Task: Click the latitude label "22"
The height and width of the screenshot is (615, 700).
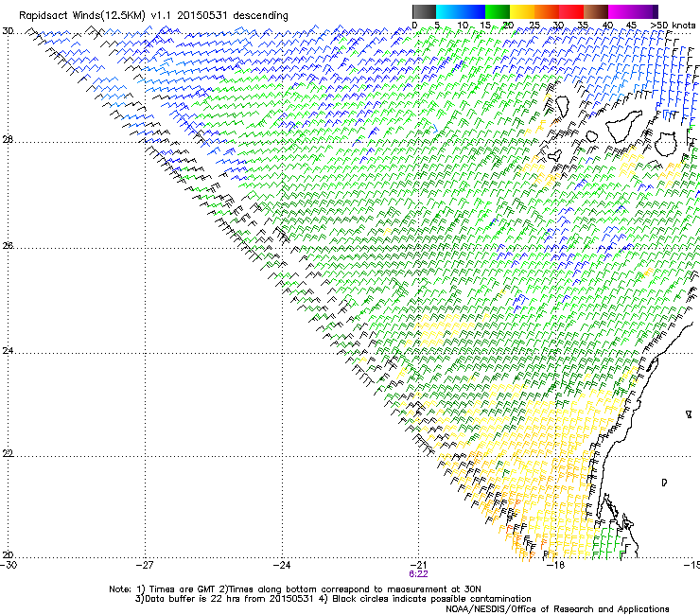Action: [8, 453]
